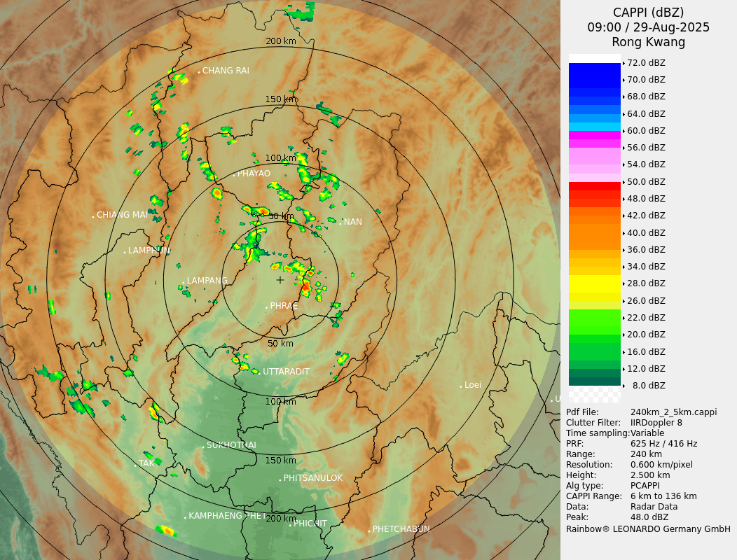The image size is (737, 560).
Task: Select the PHITSANULOK city label
Action: (313, 478)
